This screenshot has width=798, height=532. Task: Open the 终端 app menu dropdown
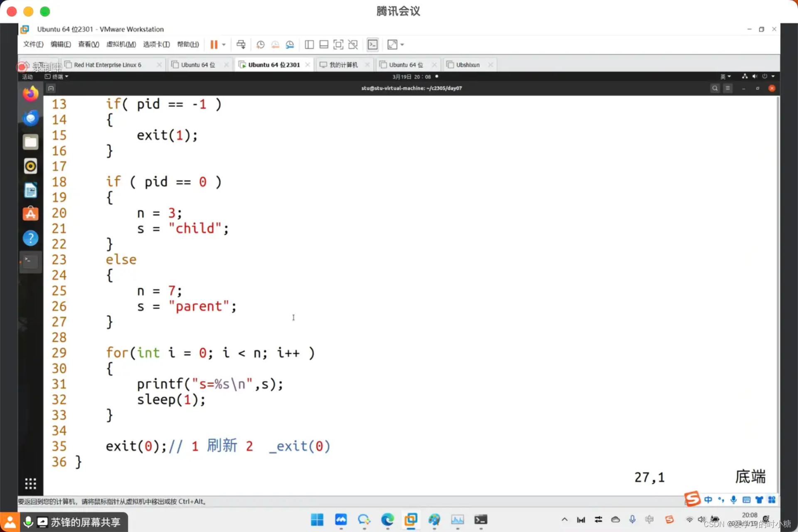click(x=57, y=77)
